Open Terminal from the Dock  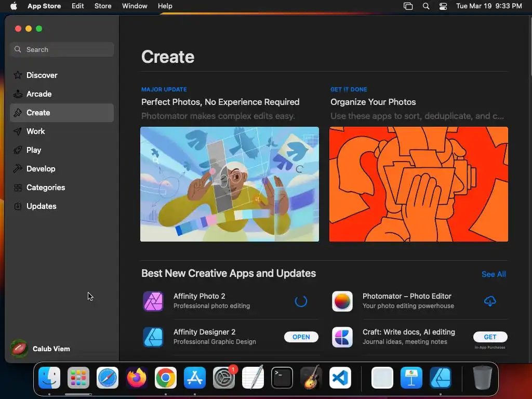pos(282,378)
